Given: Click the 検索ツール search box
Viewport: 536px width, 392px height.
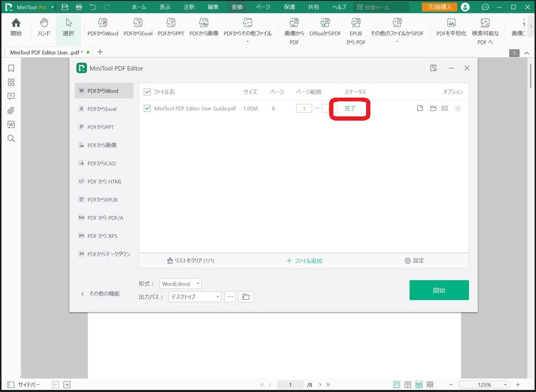Looking at the screenshot, I should coord(382,7).
